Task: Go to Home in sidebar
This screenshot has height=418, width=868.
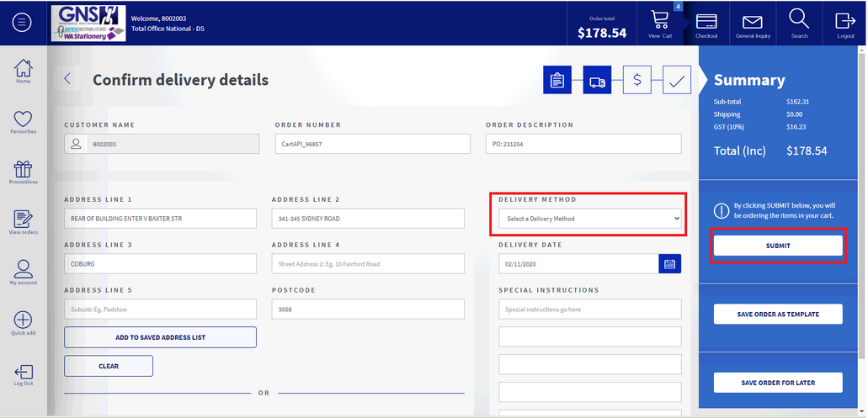Action: tap(23, 71)
